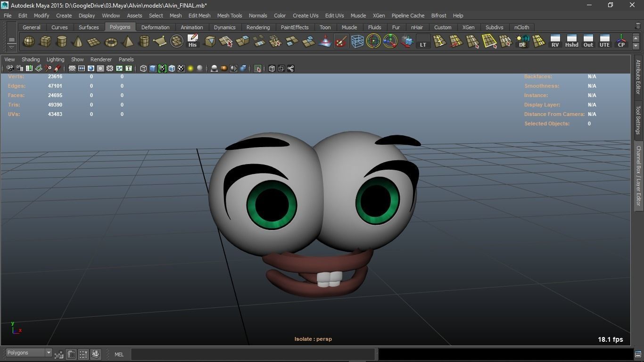Click the 2D pan/zoom panel icon

coord(48,68)
